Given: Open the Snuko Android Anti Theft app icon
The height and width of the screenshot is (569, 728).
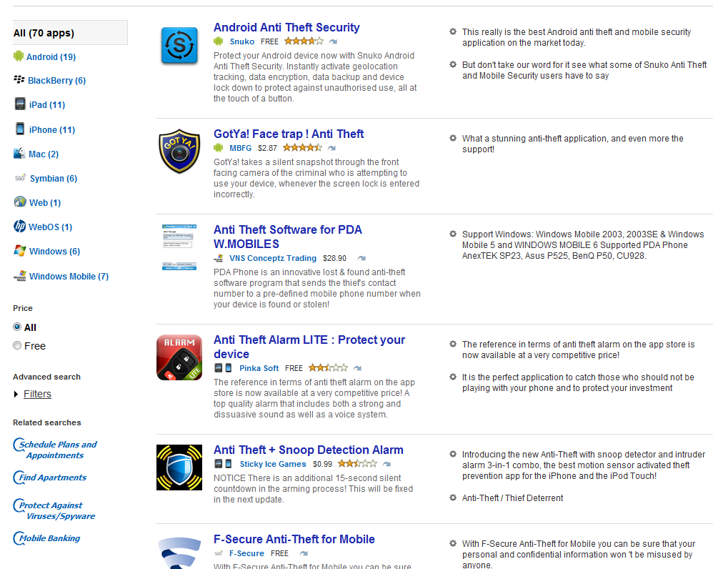Looking at the screenshot, I should (x=179, y=45).
